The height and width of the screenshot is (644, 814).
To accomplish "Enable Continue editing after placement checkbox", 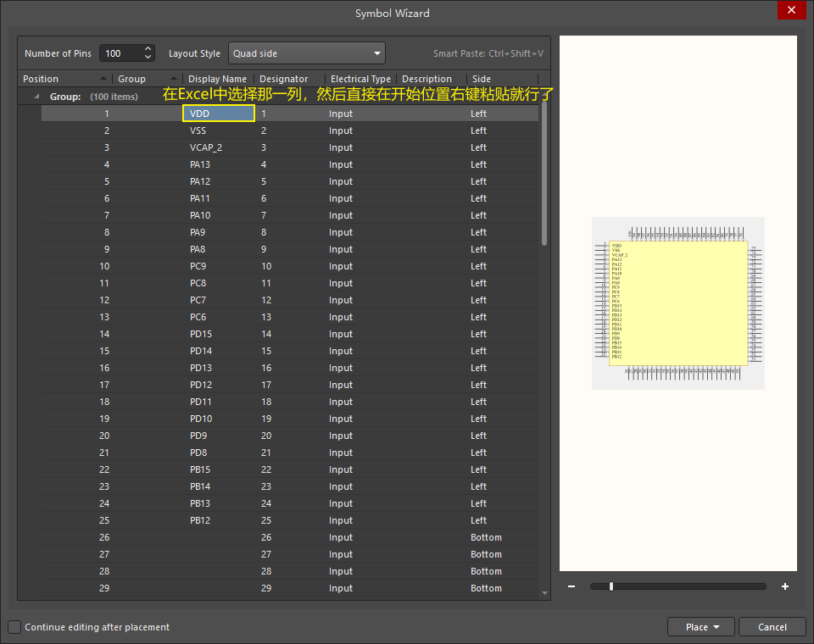I will coord(14,627).
